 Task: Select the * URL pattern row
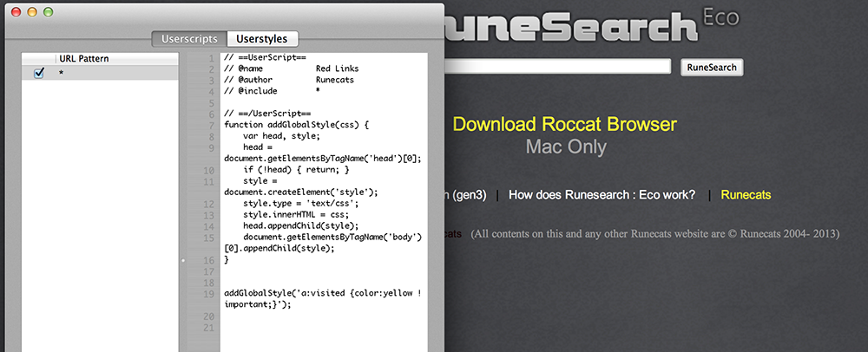(100, 73)
